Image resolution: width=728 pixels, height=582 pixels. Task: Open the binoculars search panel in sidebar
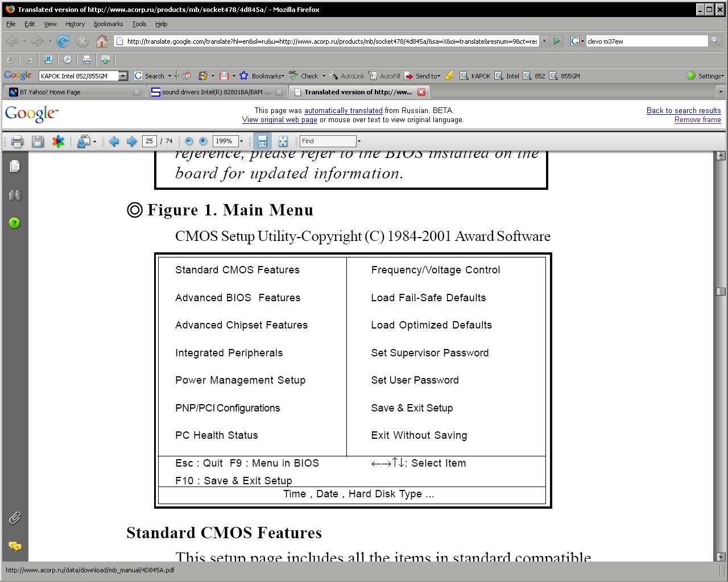[15, 195]
